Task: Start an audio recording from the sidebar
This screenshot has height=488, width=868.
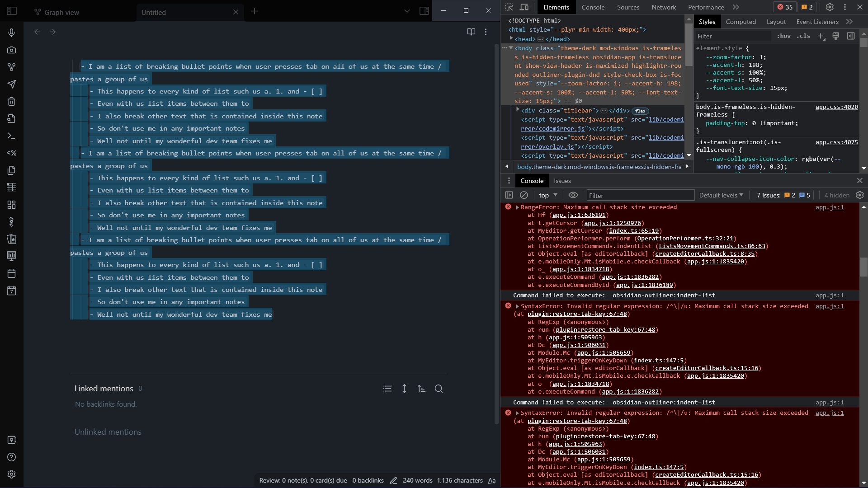Action: 12,32
